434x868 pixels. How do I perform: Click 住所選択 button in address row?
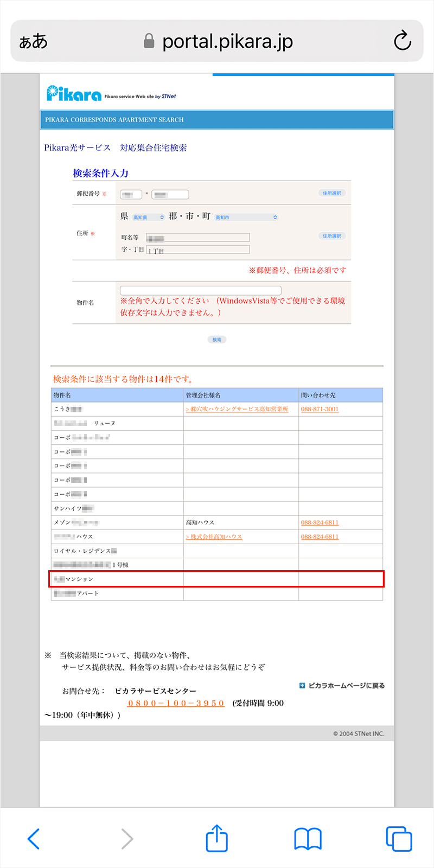pyautogui.click(x=332, y=236)
